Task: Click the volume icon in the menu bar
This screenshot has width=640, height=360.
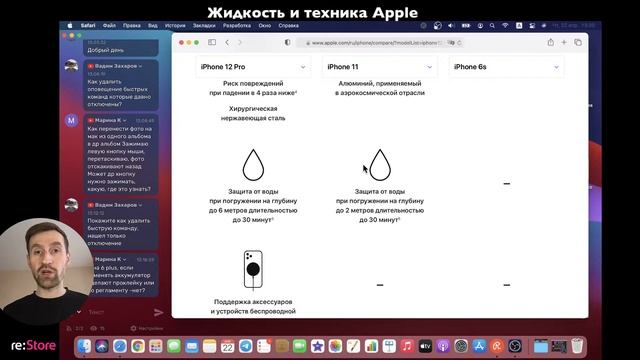Action: [x=451, y=25]
